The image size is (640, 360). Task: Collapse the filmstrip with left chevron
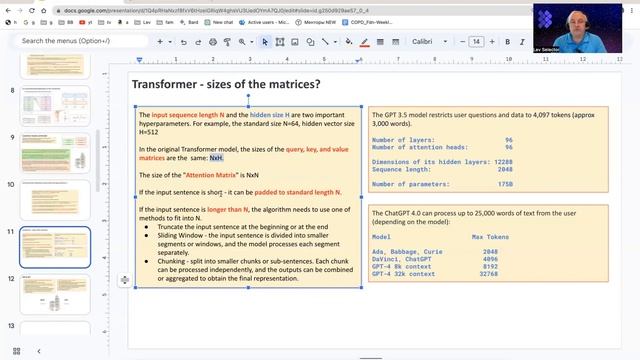tap(39, 351)
